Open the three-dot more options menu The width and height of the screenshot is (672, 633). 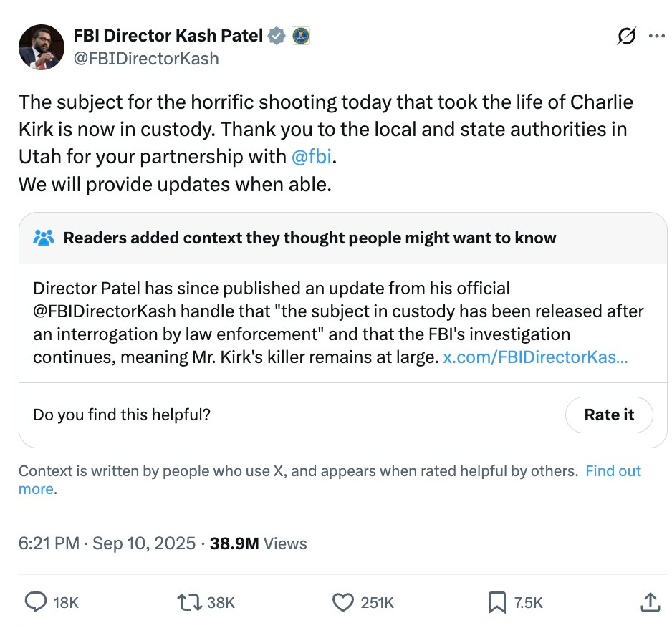[x=656, y=37]
